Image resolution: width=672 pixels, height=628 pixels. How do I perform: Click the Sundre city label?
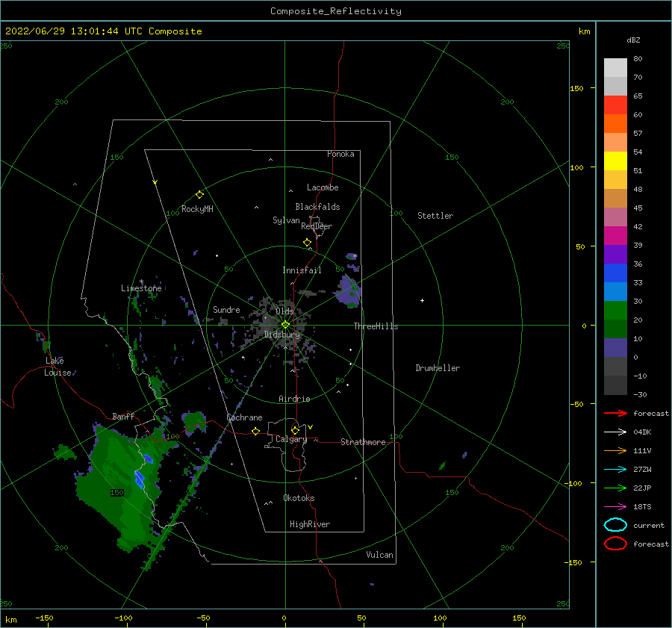click(226, 309)
